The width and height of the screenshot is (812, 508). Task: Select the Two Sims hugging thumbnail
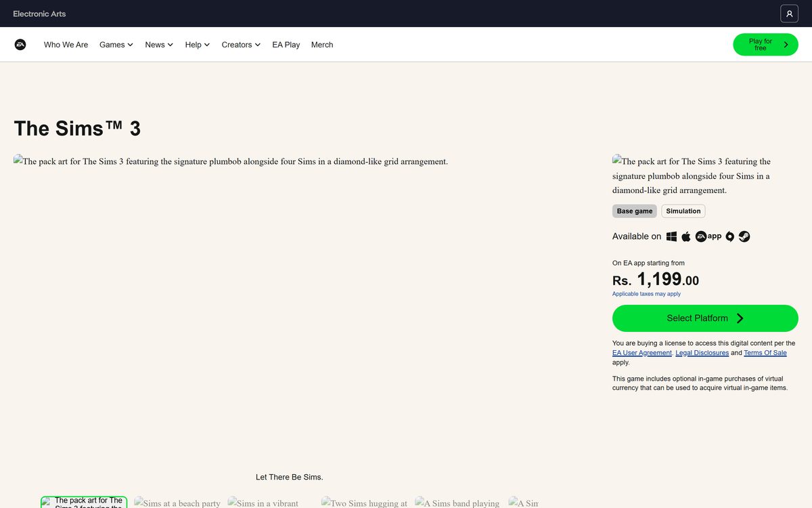[365, 503]
